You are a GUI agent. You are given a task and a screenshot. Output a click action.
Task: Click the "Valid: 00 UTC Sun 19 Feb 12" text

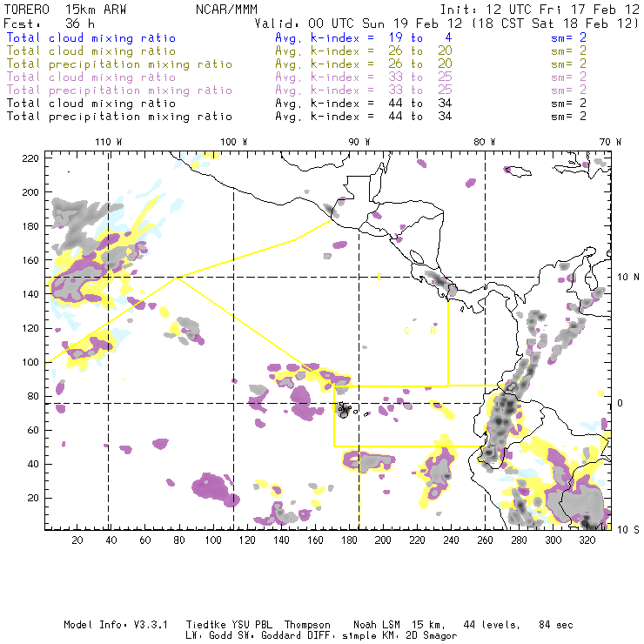pyautogui.click(x=359, y=23)
